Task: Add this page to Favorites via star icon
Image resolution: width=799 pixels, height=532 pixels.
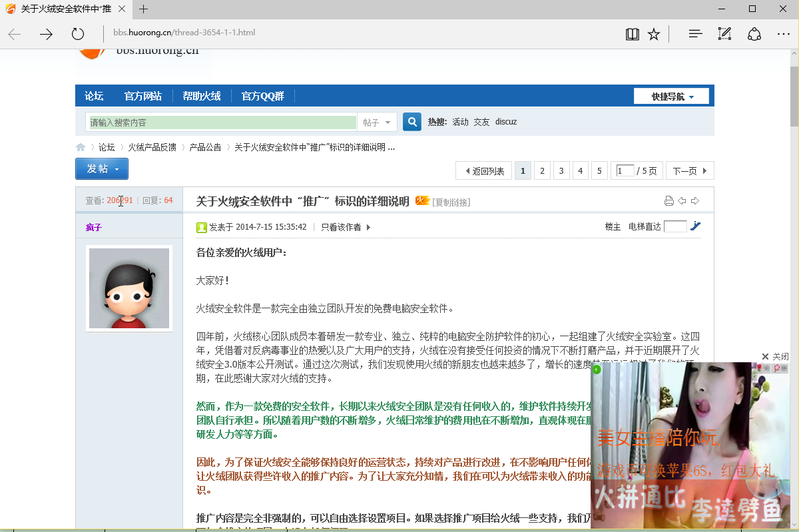Action: coord(654,33)
